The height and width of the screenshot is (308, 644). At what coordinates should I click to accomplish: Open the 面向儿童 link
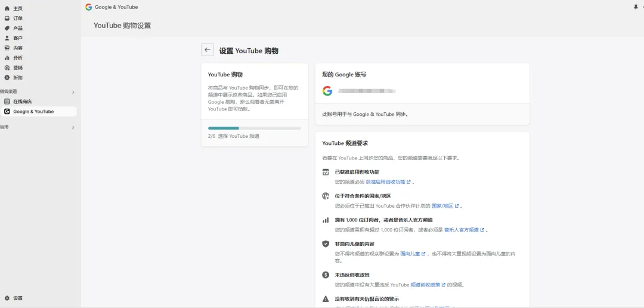point(413,254)
